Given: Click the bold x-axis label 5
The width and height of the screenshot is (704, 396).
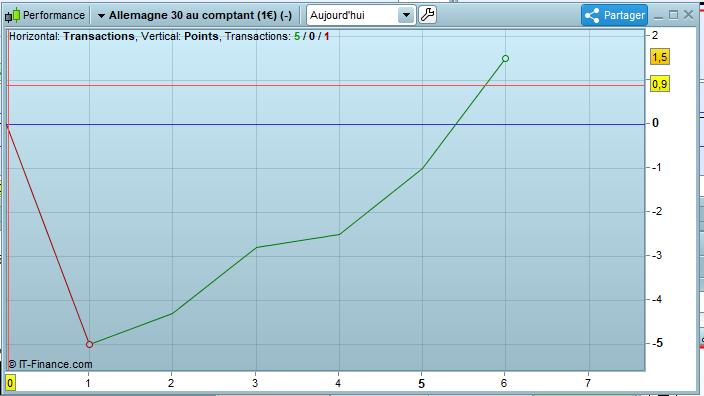Looking at the screenshot, I should click(421, 383).
